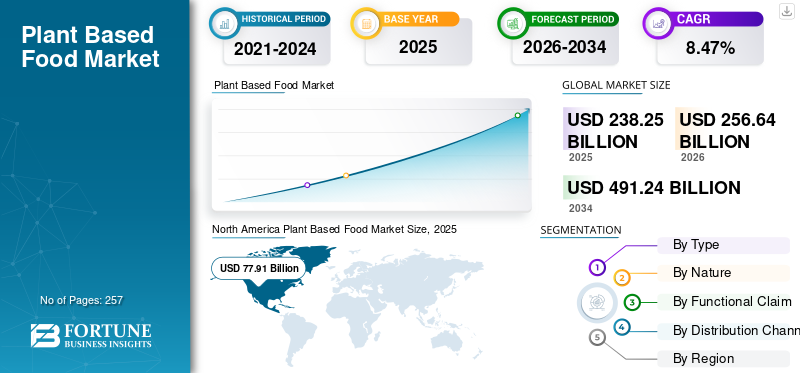Click the orange marker on the growth curve
This screenshot has height=373, width=800.
click(346, 176)
